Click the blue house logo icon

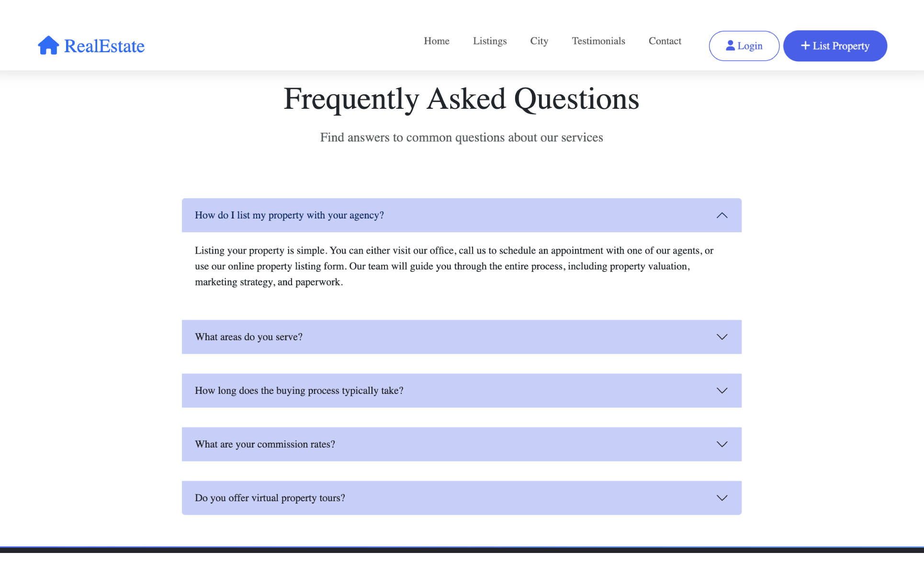pos(48,46)
